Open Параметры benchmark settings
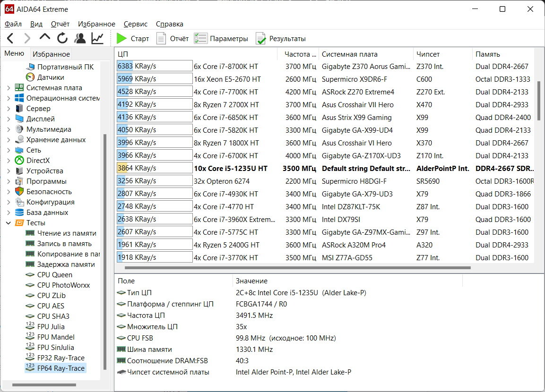Screen dimensions: 545x392 point(221,39)
